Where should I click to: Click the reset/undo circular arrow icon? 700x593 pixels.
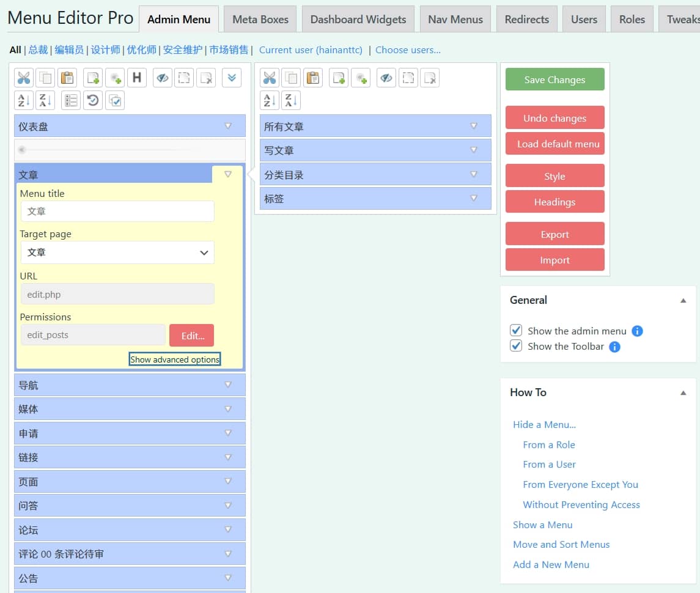tap(93, 100)
